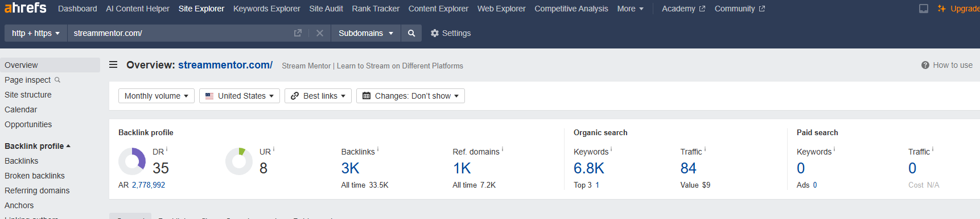Screen dimensions: 980x219
Task: Open Community external link
Action: [x=740, y=9]
